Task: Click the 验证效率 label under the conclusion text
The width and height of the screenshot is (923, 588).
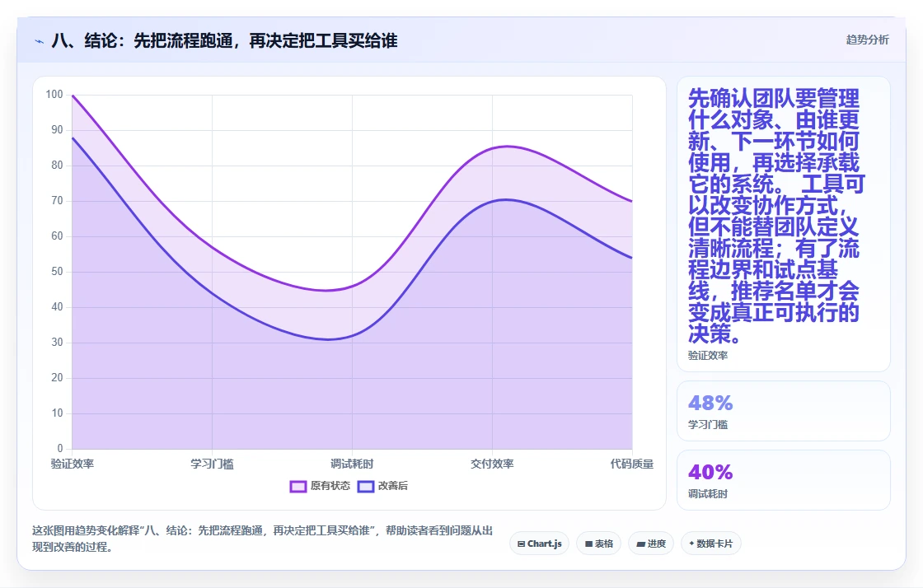Action: click(708, 355)
